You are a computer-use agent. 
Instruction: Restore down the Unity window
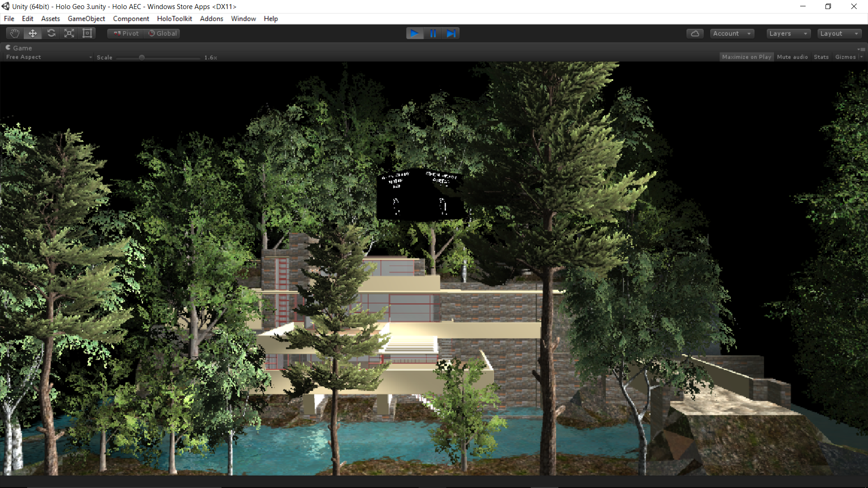click(828, 6)
